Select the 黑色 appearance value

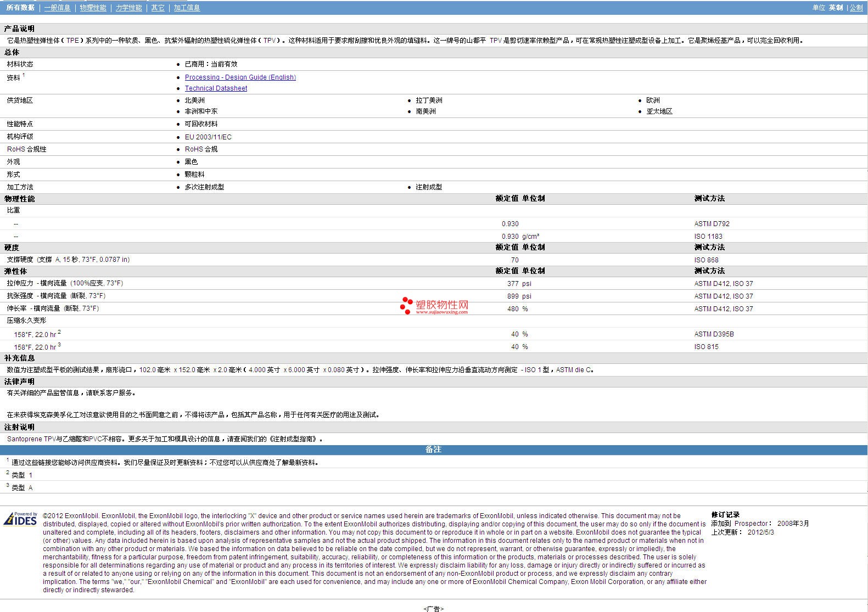pos(191,162)
